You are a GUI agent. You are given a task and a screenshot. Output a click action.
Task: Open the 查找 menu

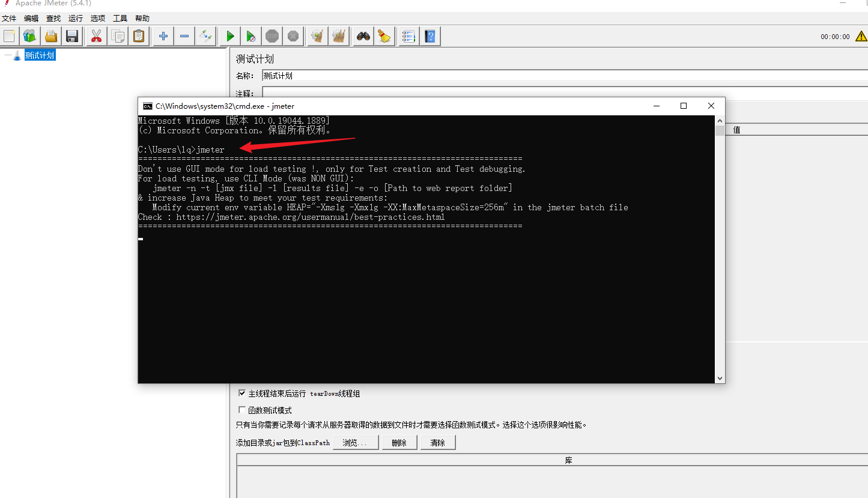pos(53,19)
